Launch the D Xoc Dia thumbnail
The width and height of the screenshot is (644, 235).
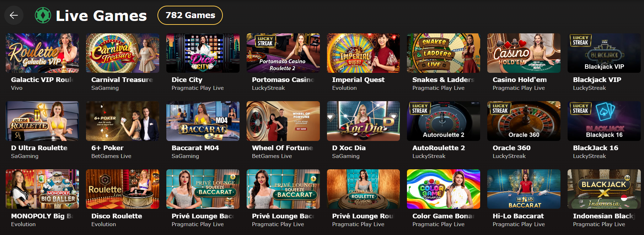(363, 121)
